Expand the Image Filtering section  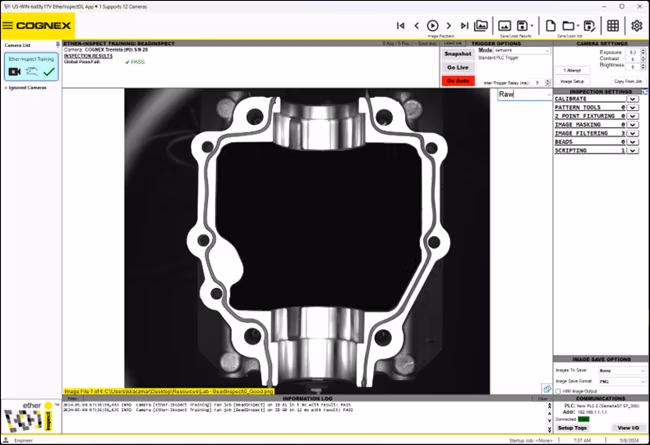(x=632, y=133)
